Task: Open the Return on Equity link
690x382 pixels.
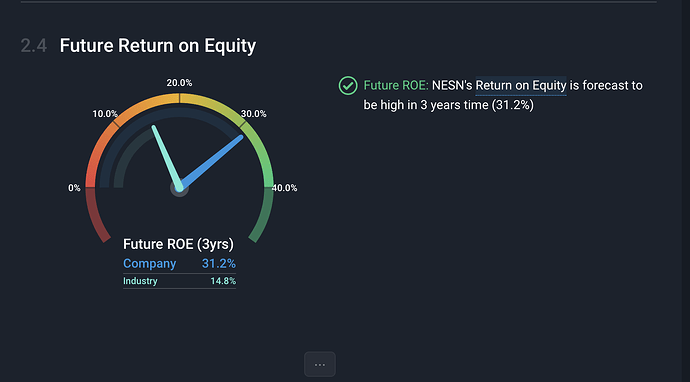Action: [521, 85]
